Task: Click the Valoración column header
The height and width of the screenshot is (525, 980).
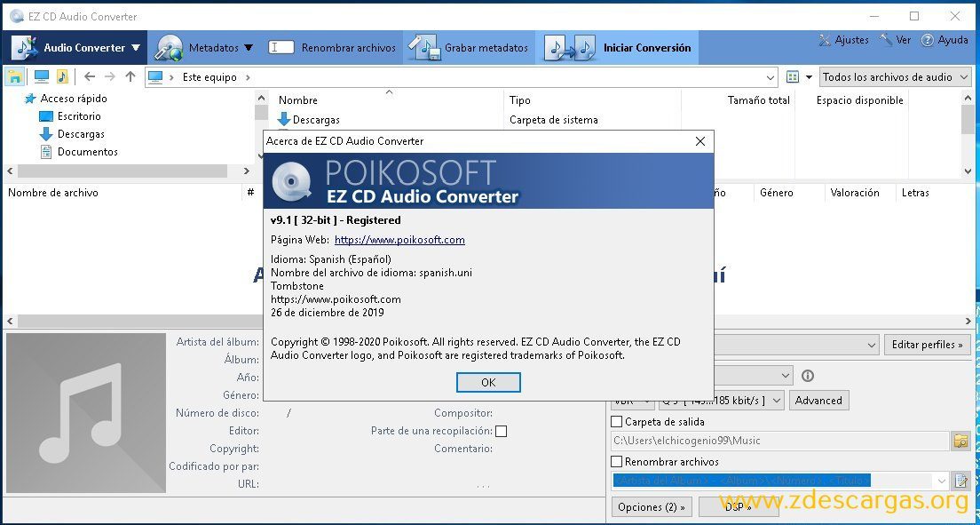Action: tap(854, 193)
